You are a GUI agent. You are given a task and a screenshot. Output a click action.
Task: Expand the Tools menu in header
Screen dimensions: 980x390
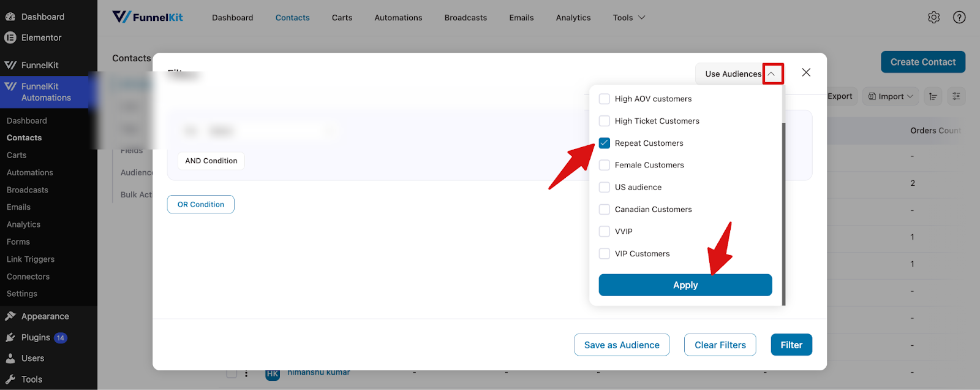[629, 18]
